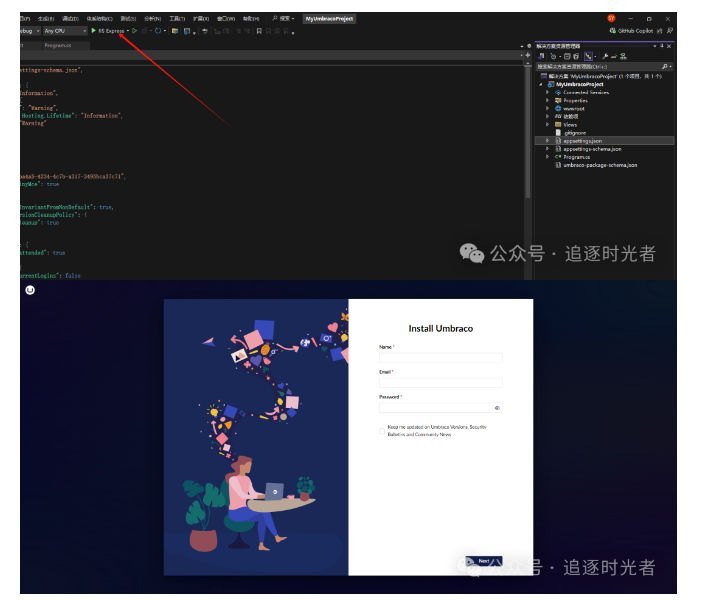Open the 测试(S) Test menu

click(x=128, y=18)
